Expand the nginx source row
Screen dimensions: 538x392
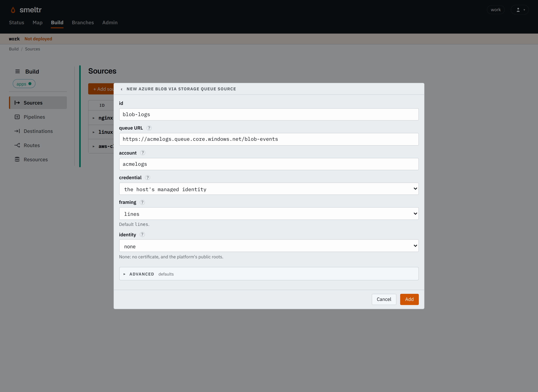94,118
